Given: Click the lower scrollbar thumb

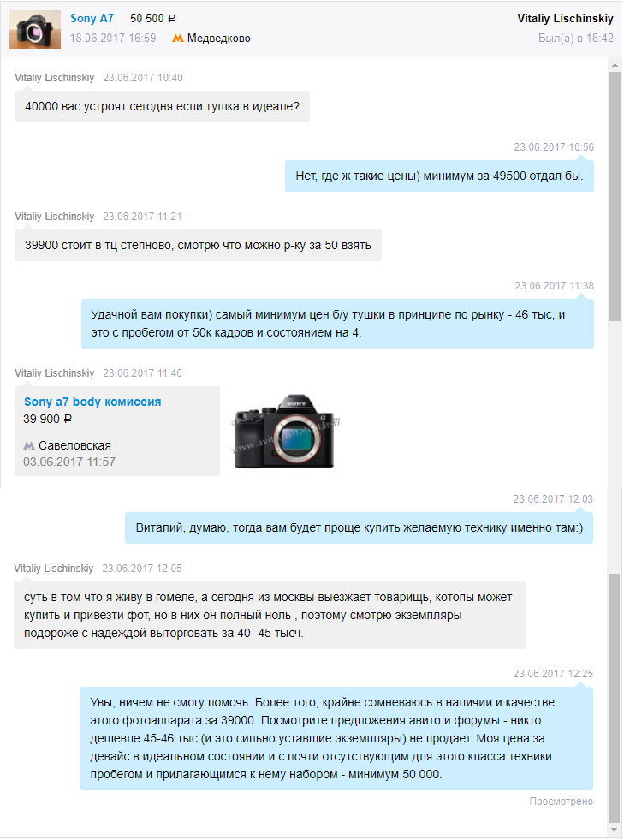Looking at the screenshot, I should 614,697.
